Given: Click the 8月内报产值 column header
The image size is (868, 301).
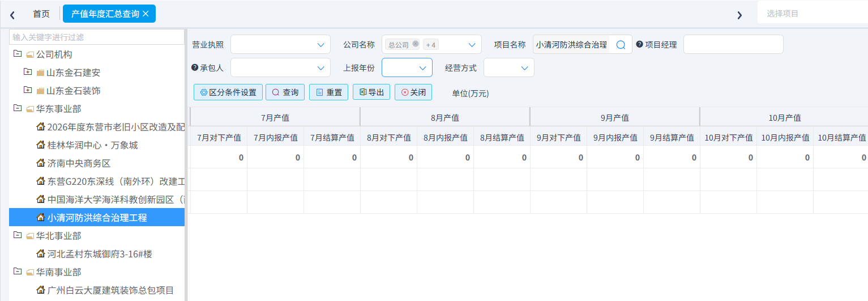Looking at the screenshot, I should 445,137.
